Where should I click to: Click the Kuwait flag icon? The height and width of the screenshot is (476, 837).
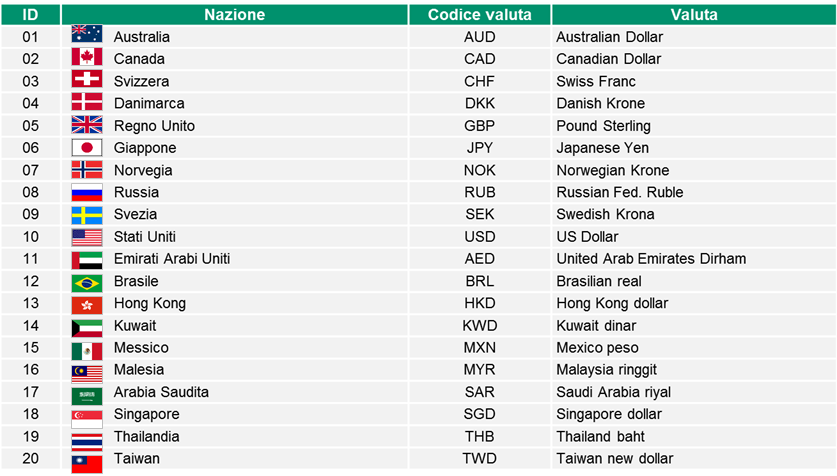[87, 325]
